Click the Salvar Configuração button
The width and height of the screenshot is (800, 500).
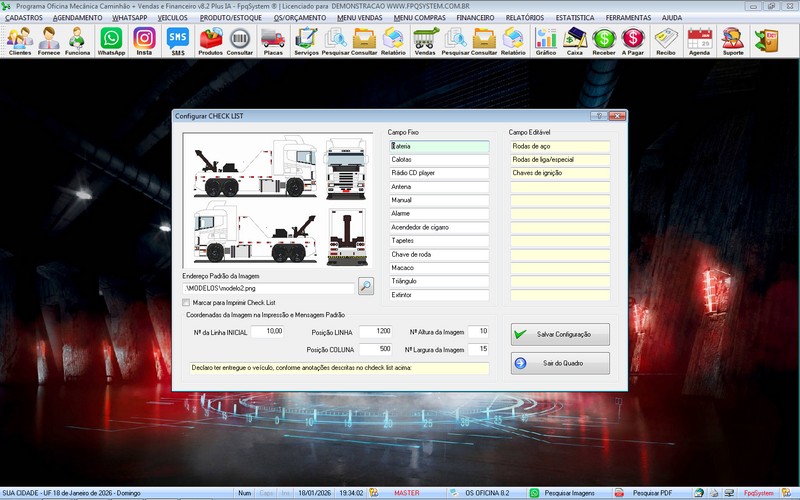click(x=560, y=334)
